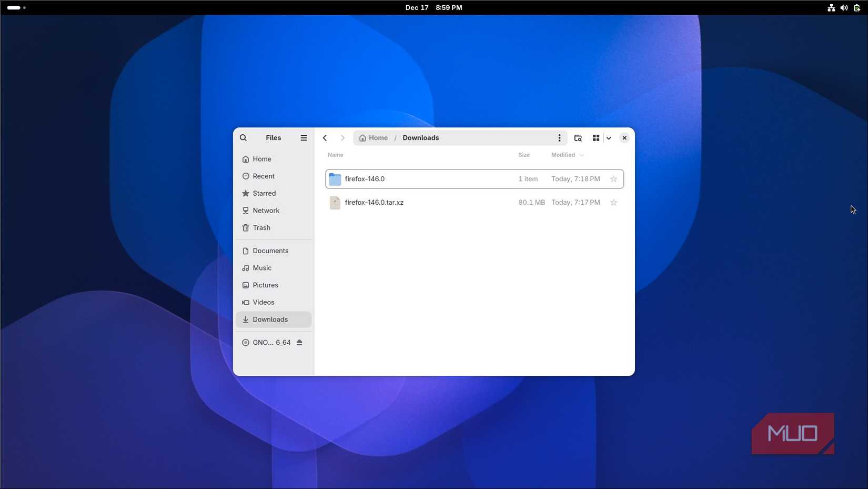Image resolution: width=868 pixels, height=489 pixels.
Task: Star the firefox-146.0.tar.xz file
Action: tap(613, 202)
